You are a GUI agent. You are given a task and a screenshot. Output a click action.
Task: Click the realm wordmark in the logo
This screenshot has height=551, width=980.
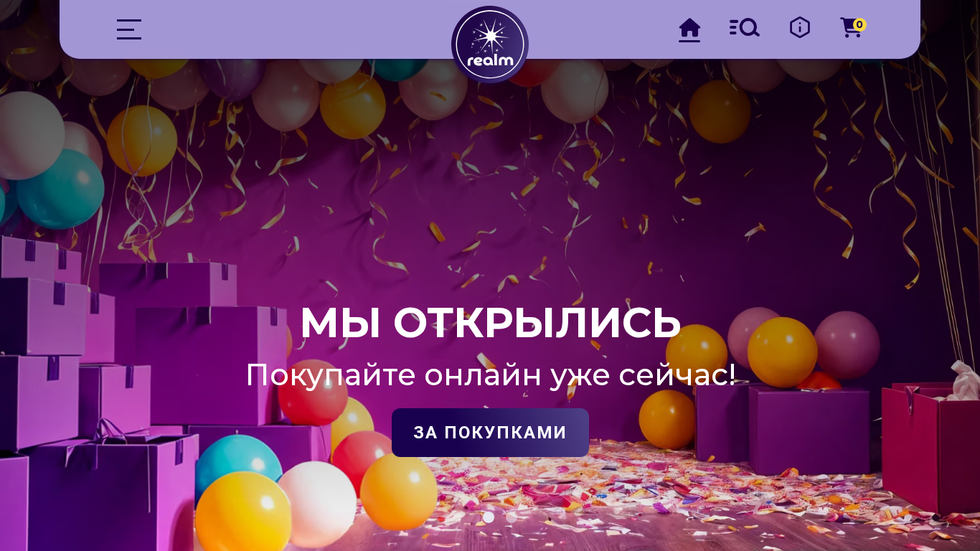pyautogui.click(x=490, y=60)
